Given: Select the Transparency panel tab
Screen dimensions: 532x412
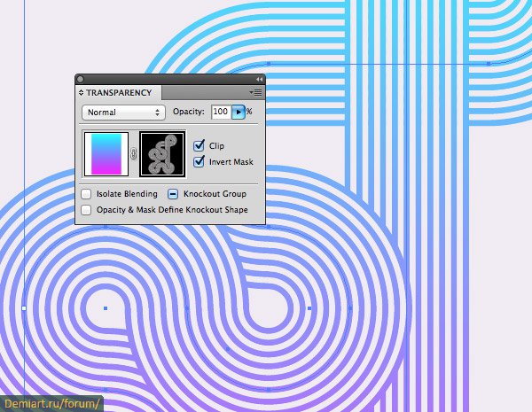Looking at the screenshot, I should [x=119, y=92].
